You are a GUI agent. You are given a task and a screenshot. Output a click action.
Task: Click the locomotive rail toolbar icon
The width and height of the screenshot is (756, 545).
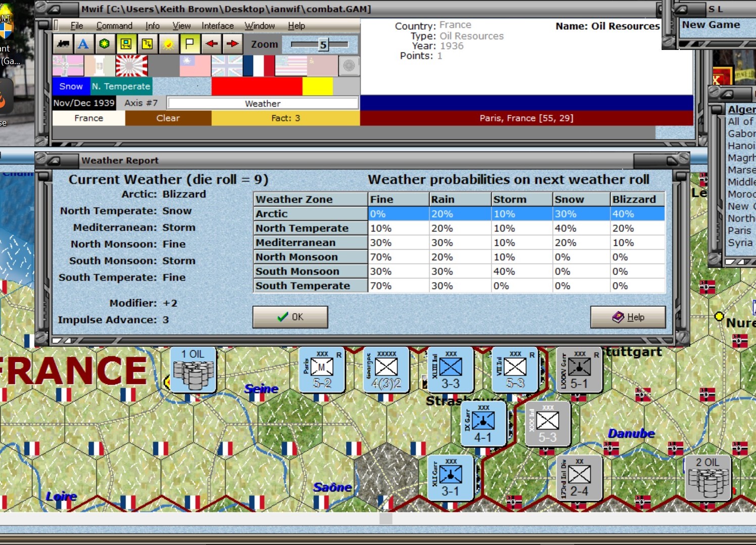click(x=63, y=44)
